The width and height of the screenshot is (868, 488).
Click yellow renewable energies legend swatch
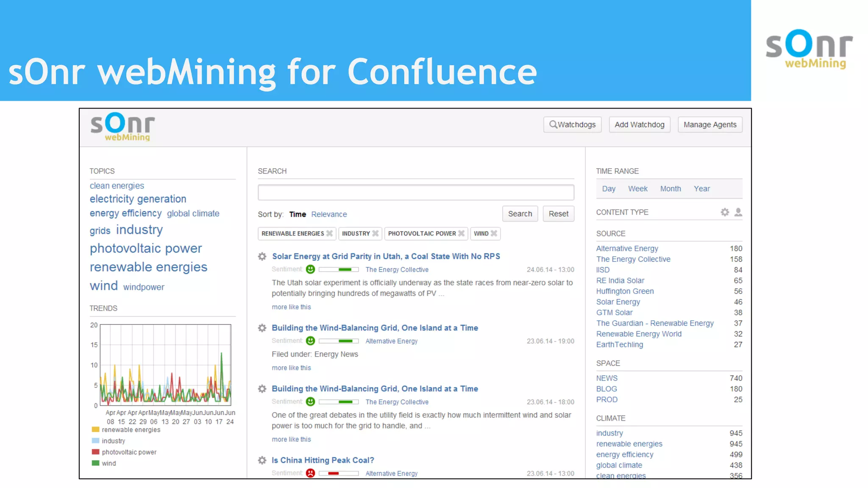(95, 430)
